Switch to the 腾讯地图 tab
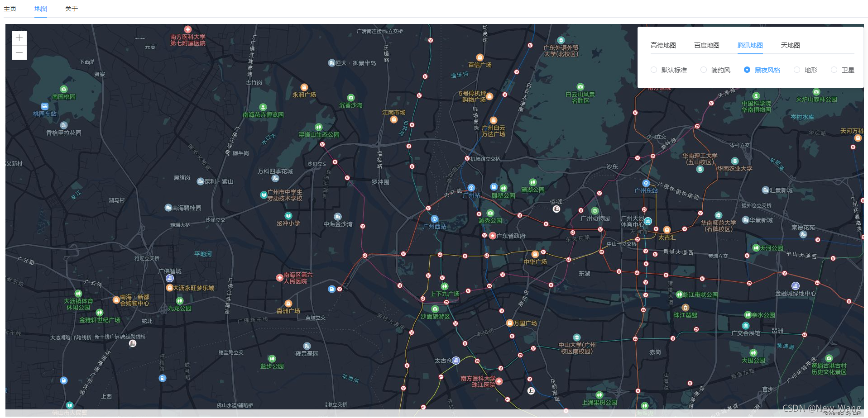Viewport: 868px width, 418px height. (x=750, y=45)
